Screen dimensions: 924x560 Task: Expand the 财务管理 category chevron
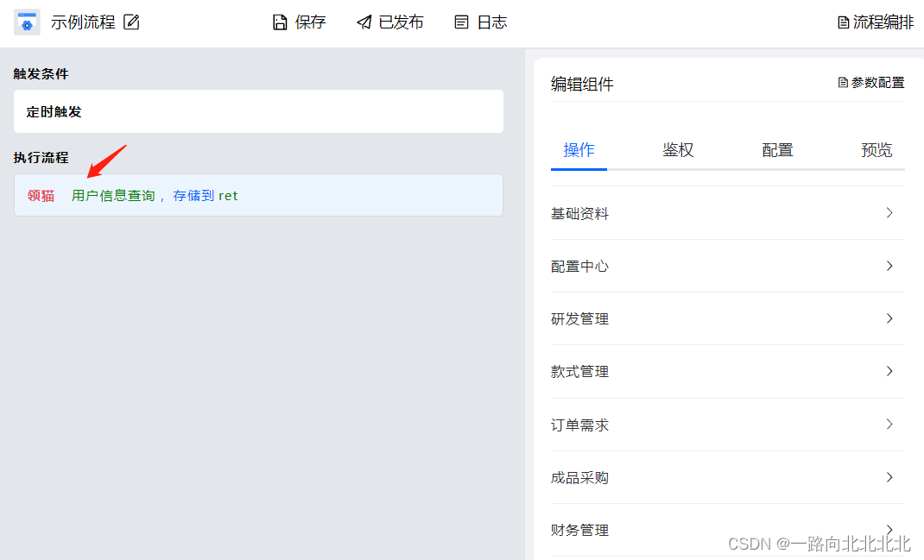[889, 530]
